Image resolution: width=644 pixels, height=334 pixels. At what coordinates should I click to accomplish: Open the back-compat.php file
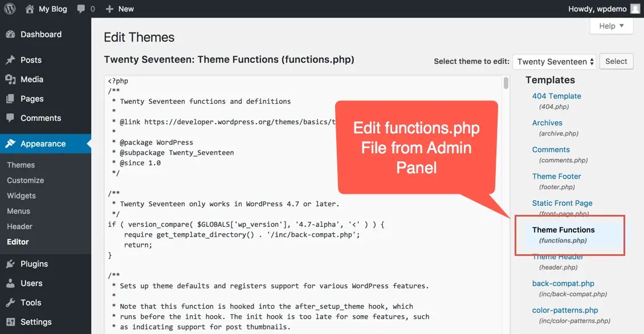click(x=563, y=283)
